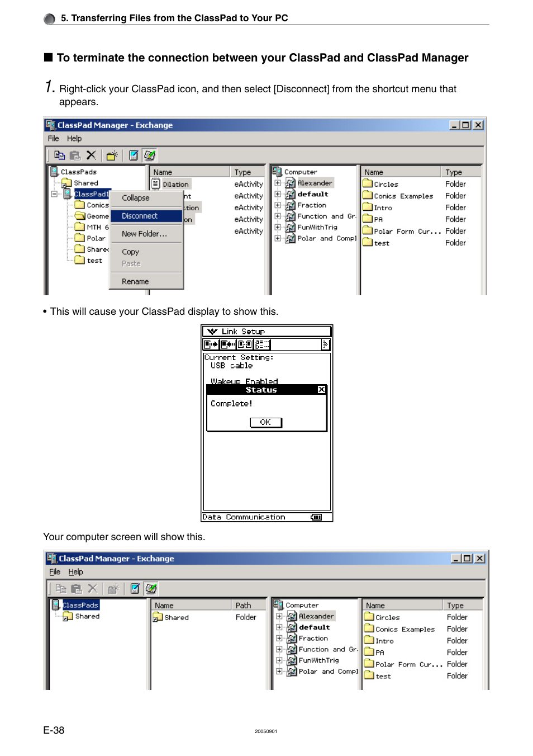Choose Rename from the context menu

point(146,281)
